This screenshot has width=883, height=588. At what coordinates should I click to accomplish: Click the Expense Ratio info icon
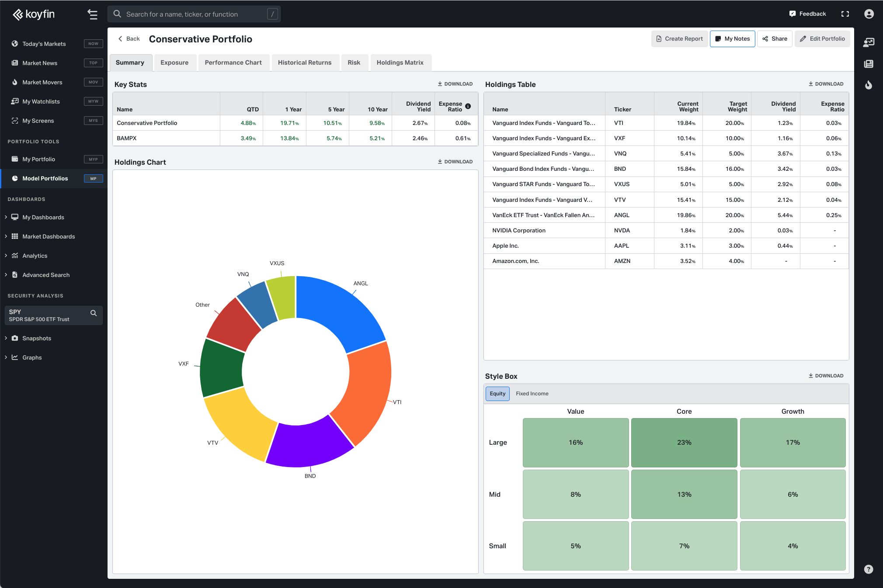pos(468,106)
